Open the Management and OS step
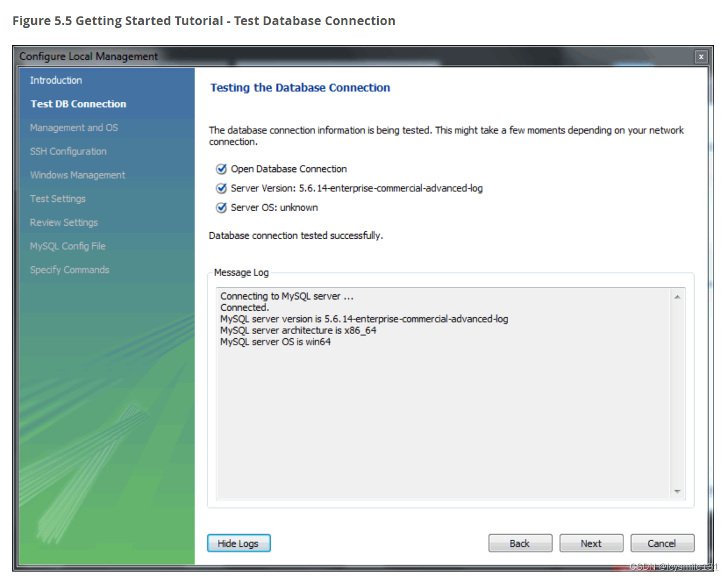This screenshot has width=728, height=578. tap(74, 128)
